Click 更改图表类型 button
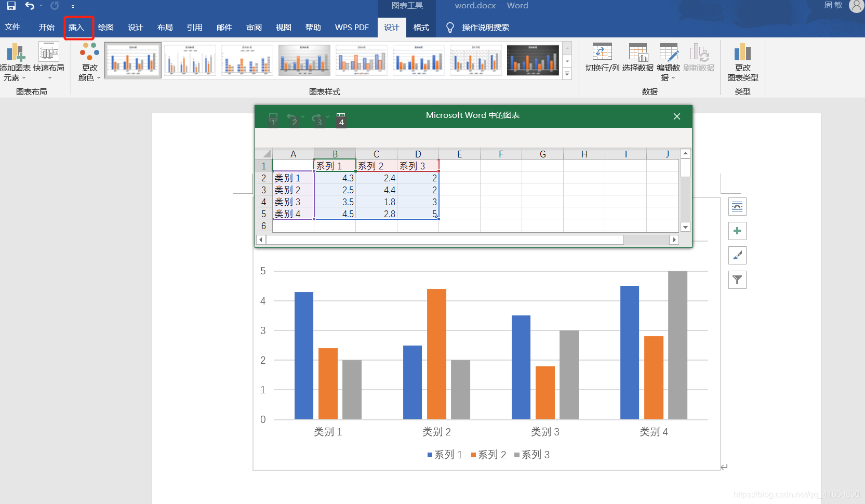Screen dimensions: 865x504 [743, 62]
